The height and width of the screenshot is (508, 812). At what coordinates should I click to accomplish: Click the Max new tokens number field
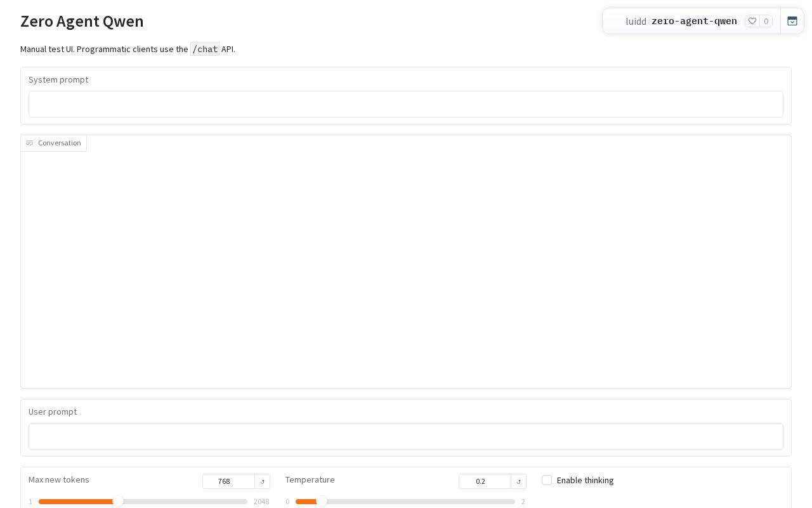click(228, 481)
